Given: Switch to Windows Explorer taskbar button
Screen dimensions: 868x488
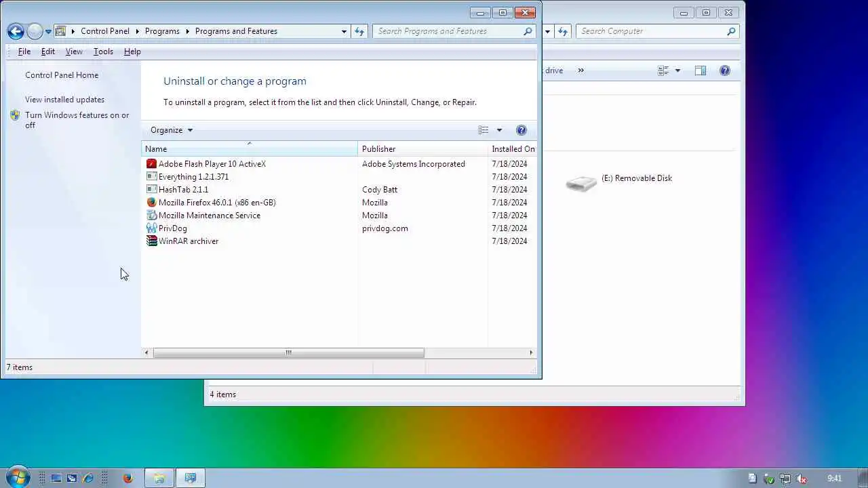Looking at the screenshot, I should coord(159,478).
